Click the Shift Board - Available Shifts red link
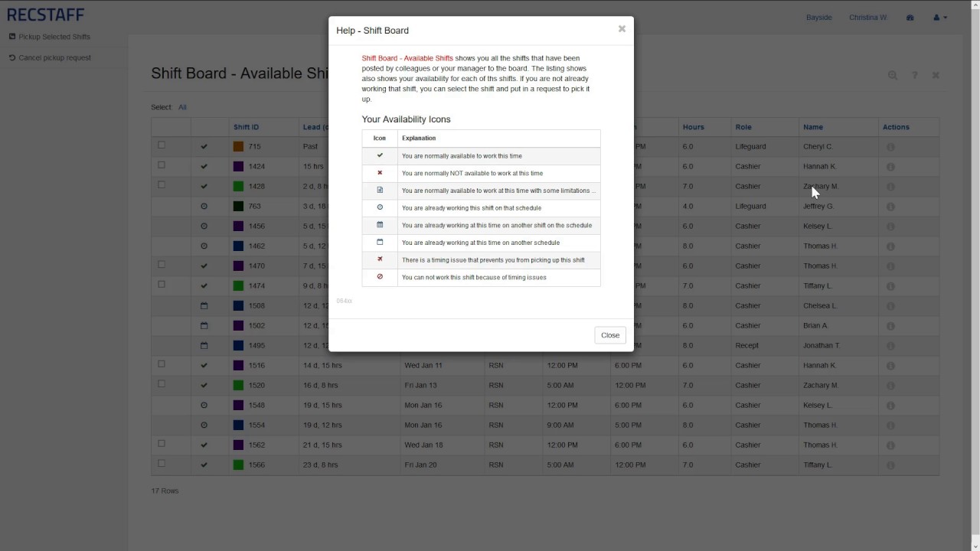 click(407, 58)
